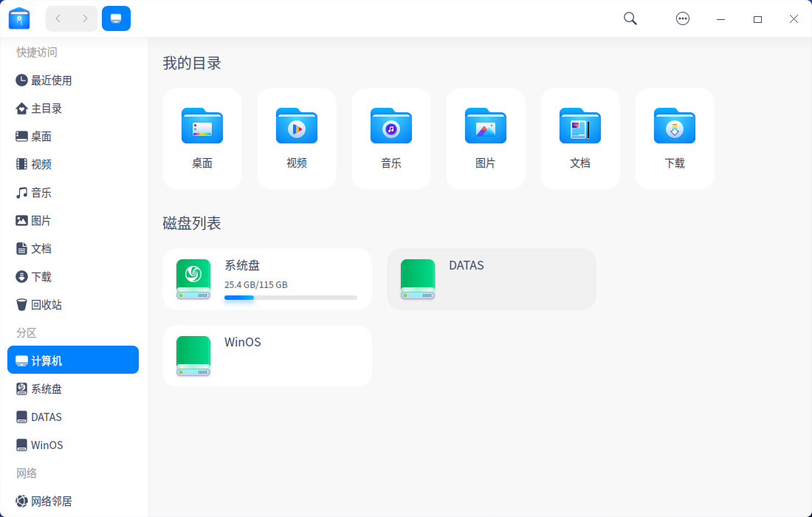Screen dimensions: 812x517
Task: Click the WinOS drive icon in disk list
Action: 193,356
